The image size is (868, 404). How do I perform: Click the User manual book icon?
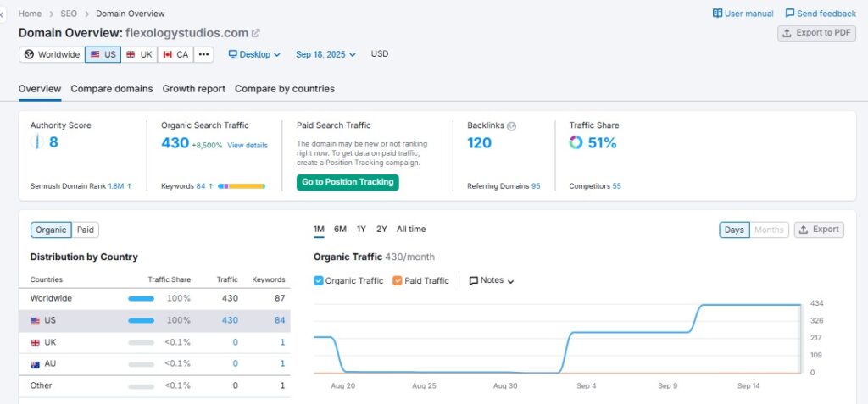coord(717,14)
